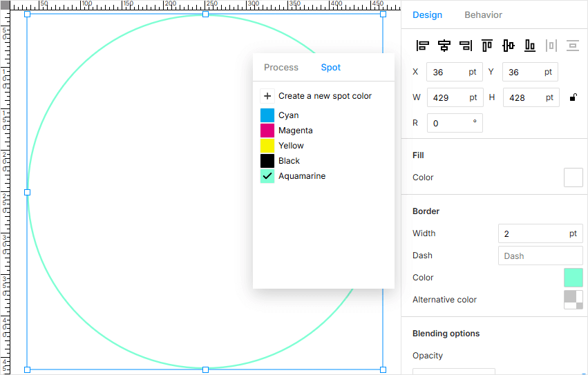The width and height of the screenshot is (588, 375).
Task: Click the border Width input field
Action: pos(533,233)
